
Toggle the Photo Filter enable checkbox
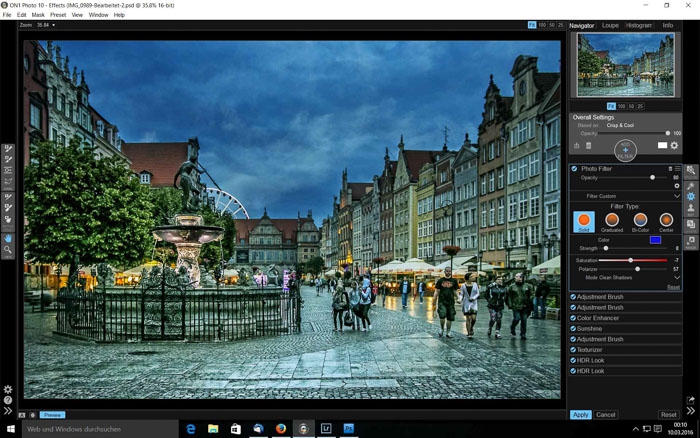(x=574, y=168)
